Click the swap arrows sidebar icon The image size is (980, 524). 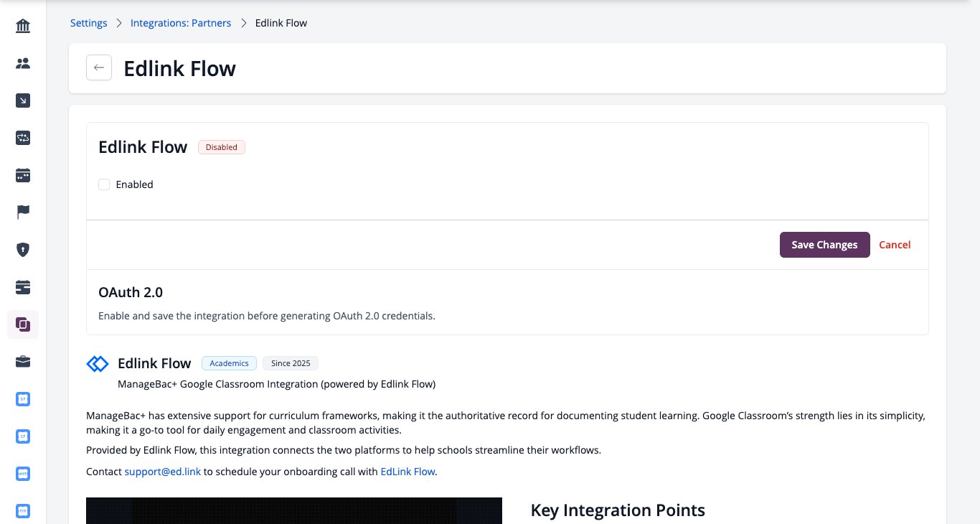(23, 139)
